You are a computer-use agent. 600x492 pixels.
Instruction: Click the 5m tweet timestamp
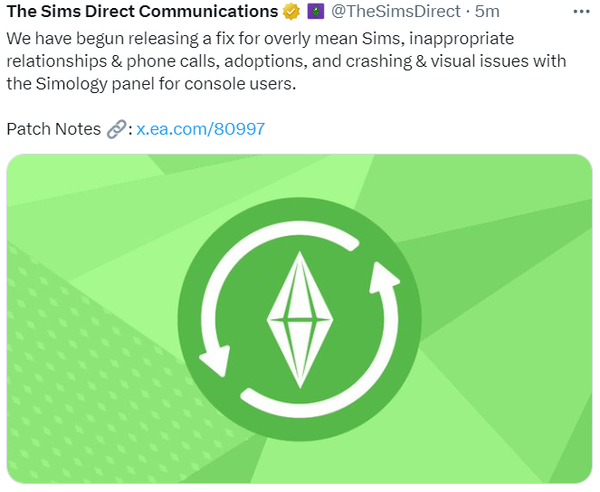point(488,12)
